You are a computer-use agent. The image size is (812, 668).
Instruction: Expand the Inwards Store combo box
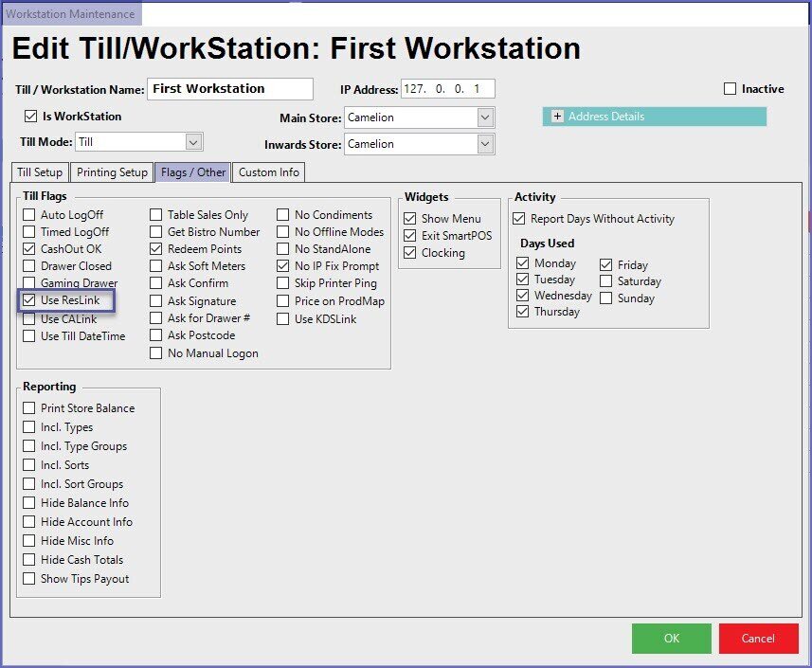(485, 144)
